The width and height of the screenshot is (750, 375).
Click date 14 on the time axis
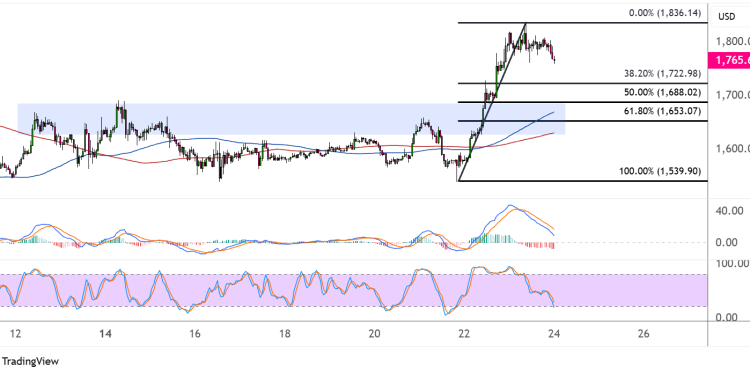(x=106, y=333)
